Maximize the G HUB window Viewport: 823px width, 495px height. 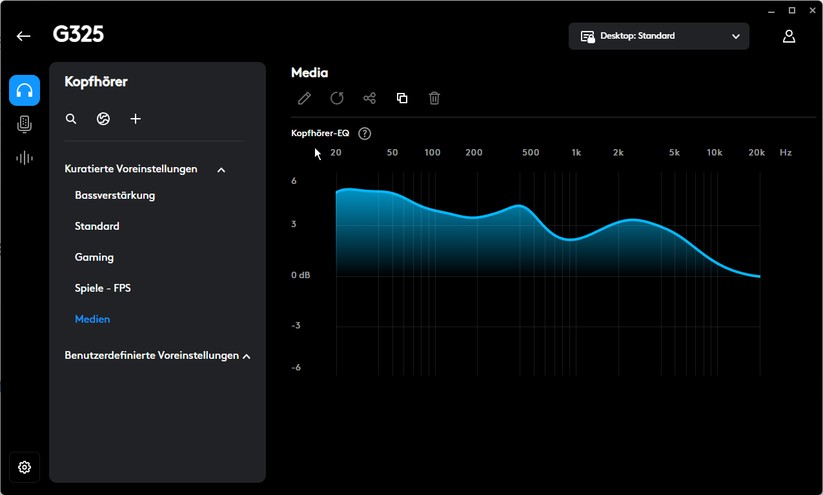tap(792, 10)
